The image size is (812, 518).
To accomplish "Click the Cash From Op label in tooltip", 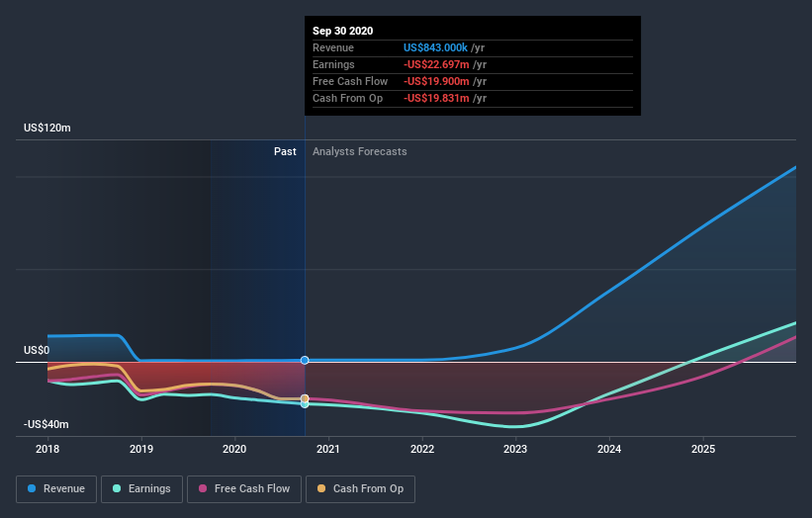I will pos(348,98).
